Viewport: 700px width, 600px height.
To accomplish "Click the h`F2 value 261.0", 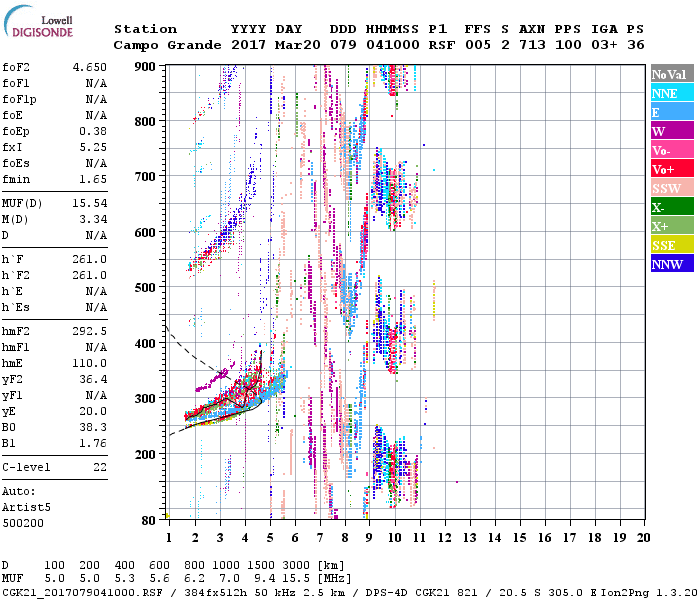I will pyautogui.click(x=90, y=275).
